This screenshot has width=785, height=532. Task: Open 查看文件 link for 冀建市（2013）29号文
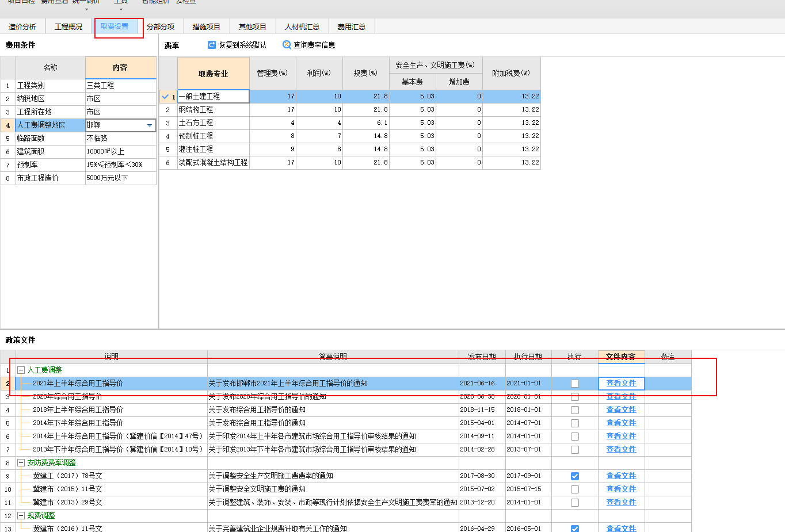coord(621,502)
